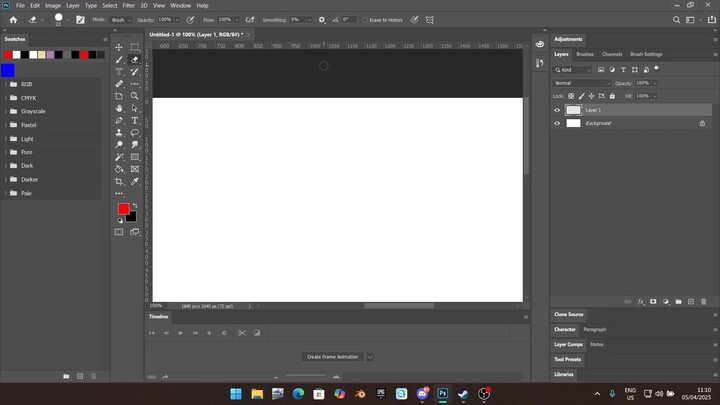Click the lock all layer icon
The image size is (720, 405).
tap(612, 96)
